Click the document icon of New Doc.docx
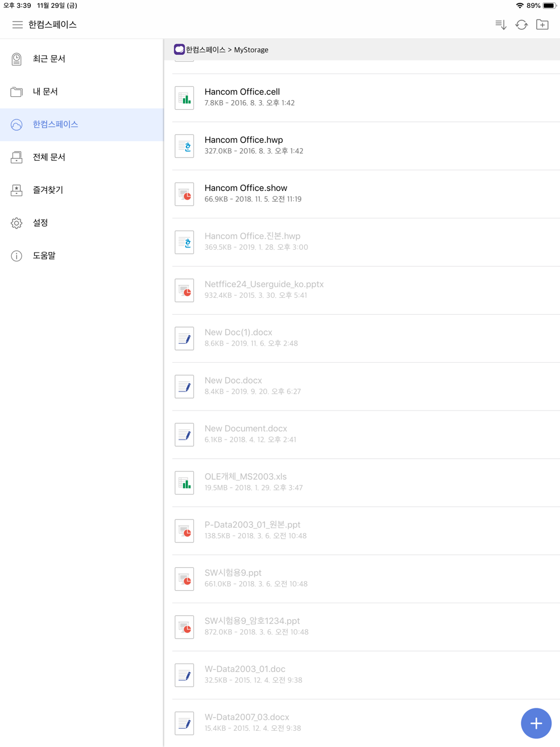560x747 pixels. pyautogui.click(x=184, y=387)
